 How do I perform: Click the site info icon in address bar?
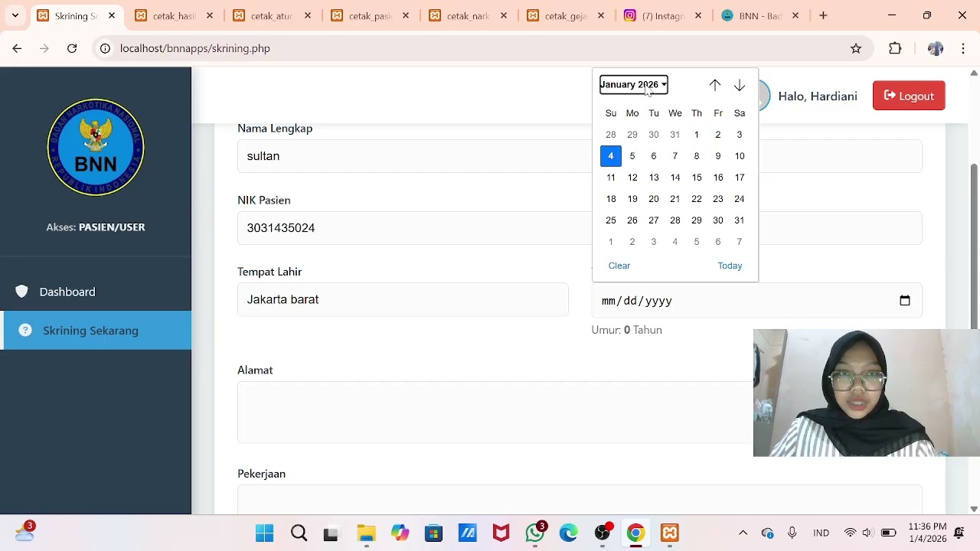[105, 48]
